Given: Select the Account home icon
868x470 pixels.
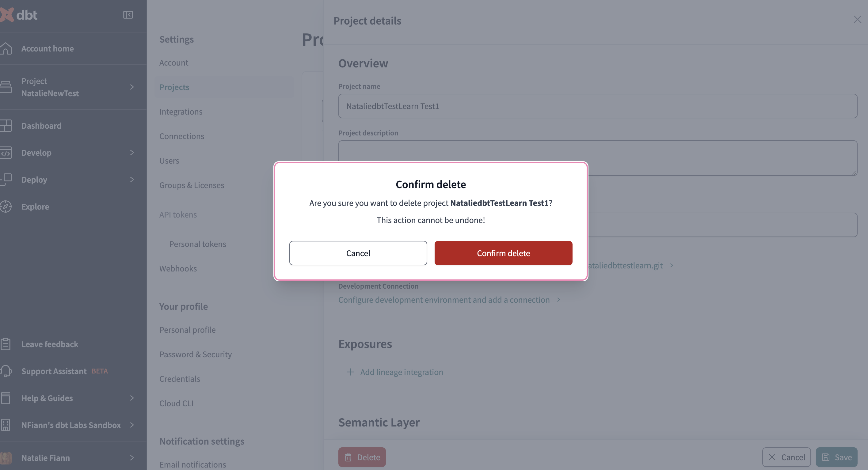Looking at the screenshot, I should point(7,48).
